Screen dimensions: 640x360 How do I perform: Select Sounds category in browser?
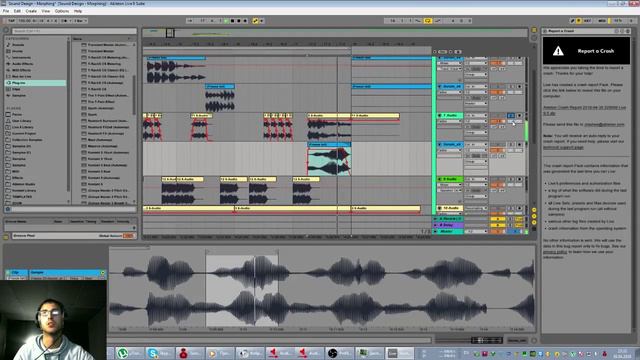pos(18,45)
